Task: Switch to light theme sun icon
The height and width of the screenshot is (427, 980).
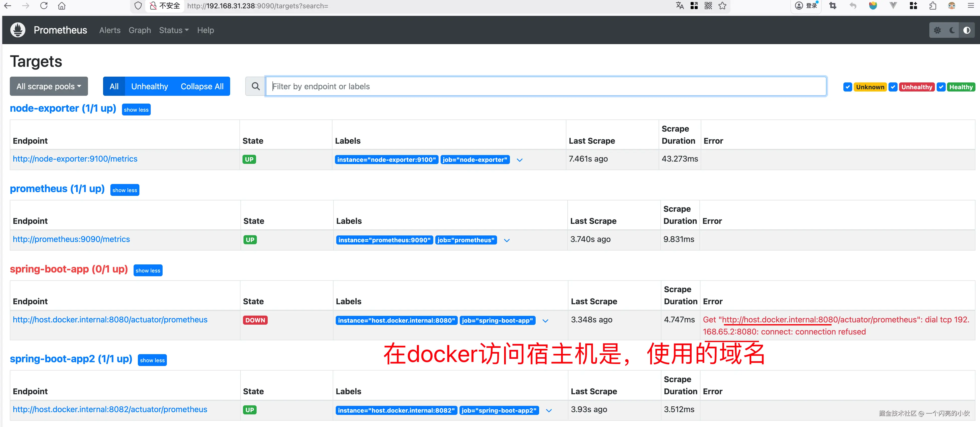Action: point(937,30)
